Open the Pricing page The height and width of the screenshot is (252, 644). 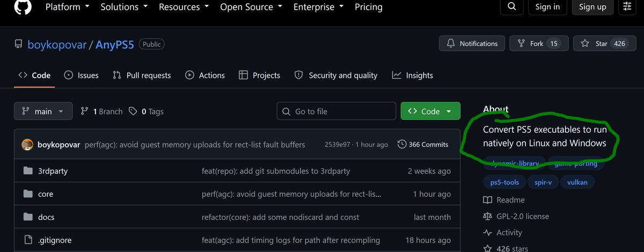pos(369,7)
